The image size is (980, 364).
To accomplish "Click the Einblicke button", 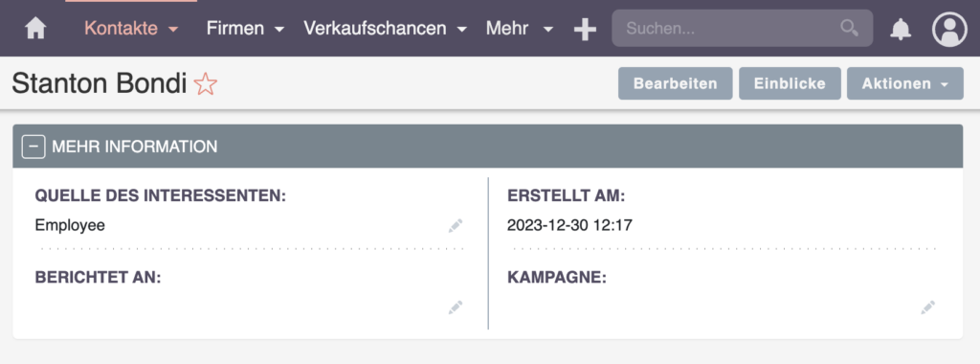I will tap(790, 83).
